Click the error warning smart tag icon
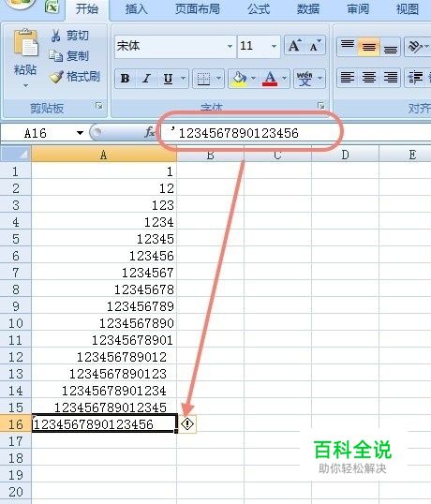 click(187, 424)
